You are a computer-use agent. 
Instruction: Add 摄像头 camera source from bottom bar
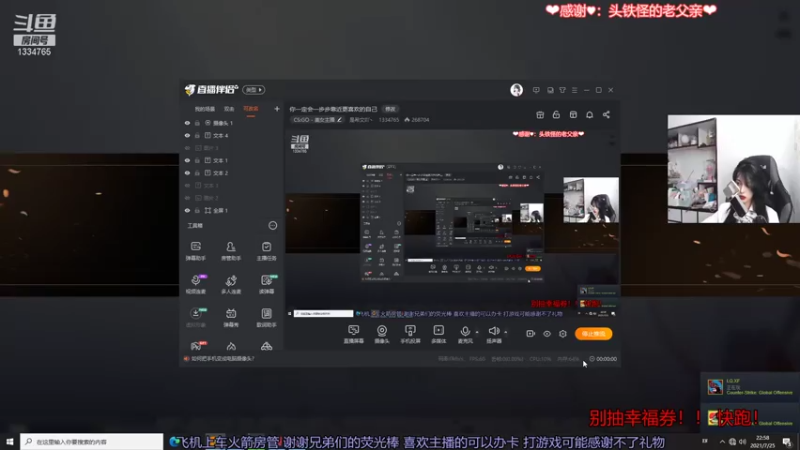tap(382, 334)
